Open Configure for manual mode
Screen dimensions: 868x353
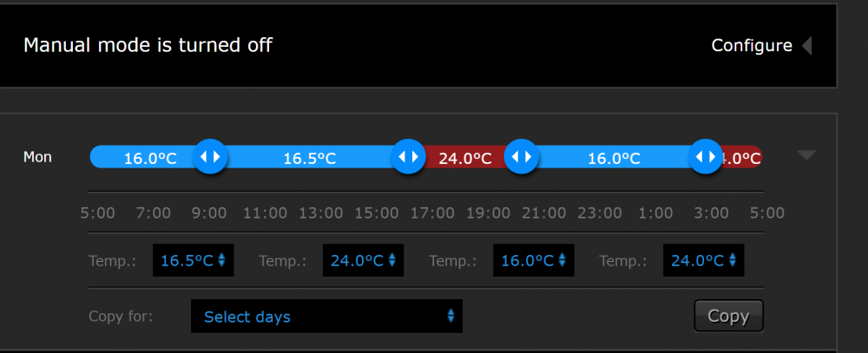752,46
